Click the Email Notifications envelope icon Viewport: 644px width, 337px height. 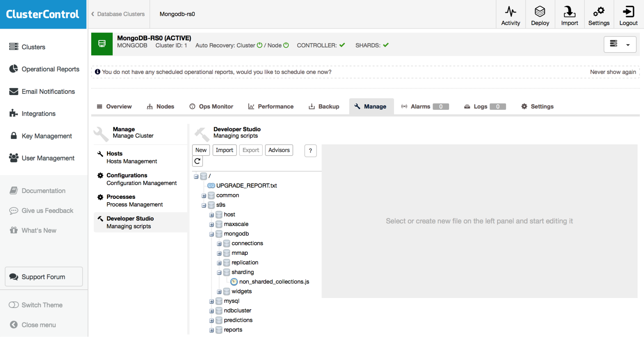tap(14, 91)
